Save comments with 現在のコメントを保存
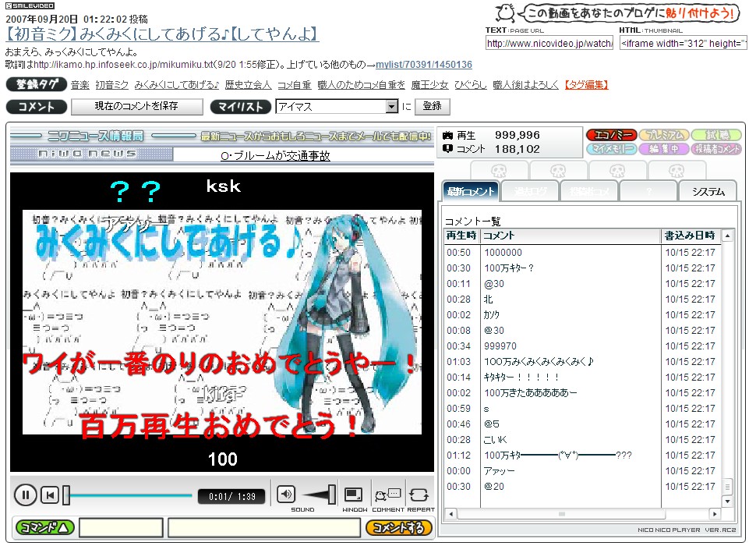This screenshot has height=546, width=756. (x=136, y=106)
